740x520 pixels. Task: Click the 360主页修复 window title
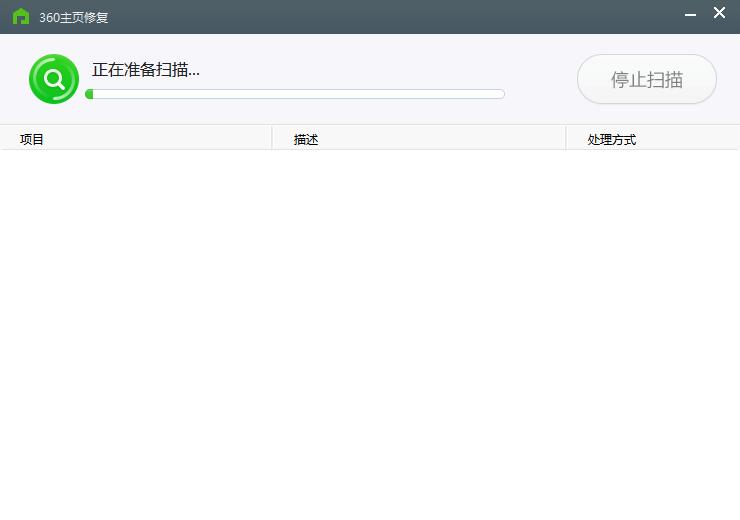pyautogui.click(x=74, y=17)
